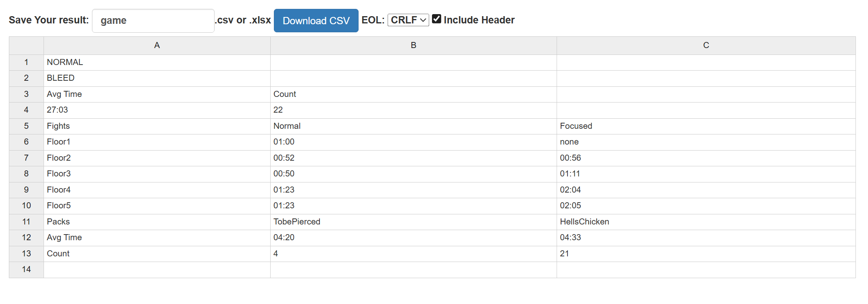This screenshot has height=304, width=868.
Task: Click the Count cell in row 13
Action: coord(157,254)
